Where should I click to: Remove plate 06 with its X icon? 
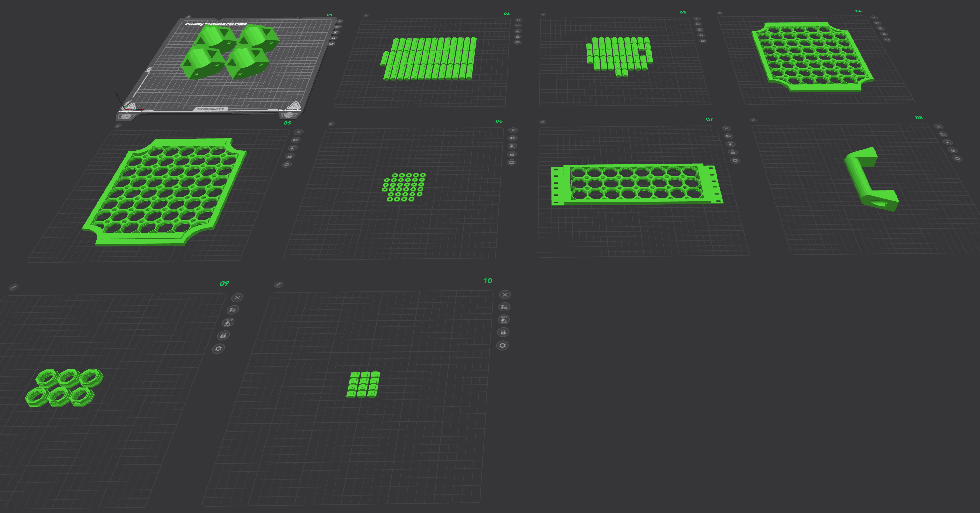click(x=513, y=130)
